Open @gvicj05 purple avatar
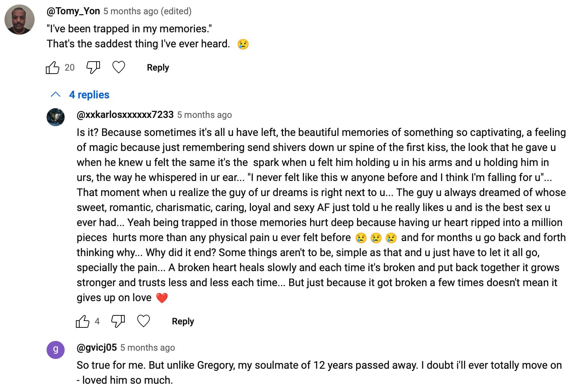 click(x=56, y=350)
